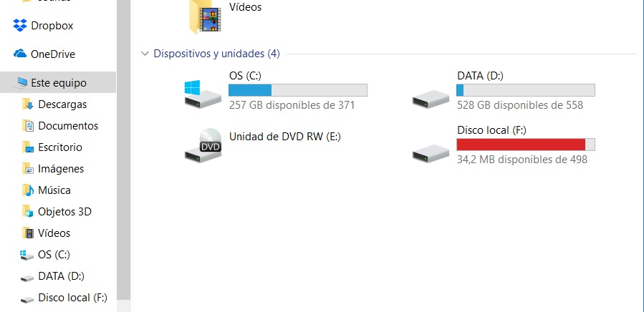Select sidebar Vídeos tree entry
Screen dimensions: 644x312
coord(54,233)
